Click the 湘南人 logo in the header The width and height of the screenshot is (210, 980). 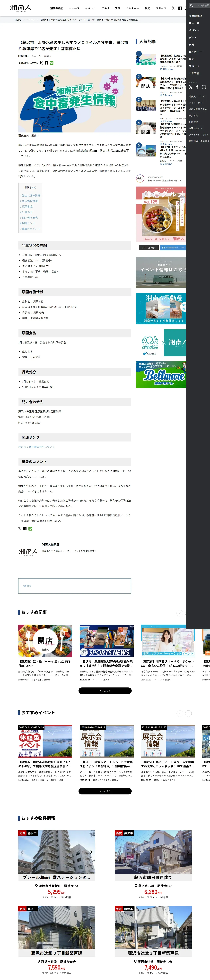click(x=21, y=8)
